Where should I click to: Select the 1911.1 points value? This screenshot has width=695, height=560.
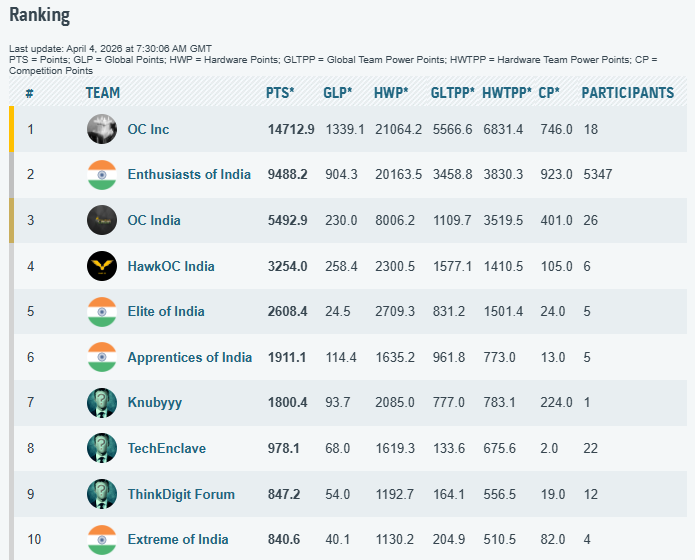(287, 357)
